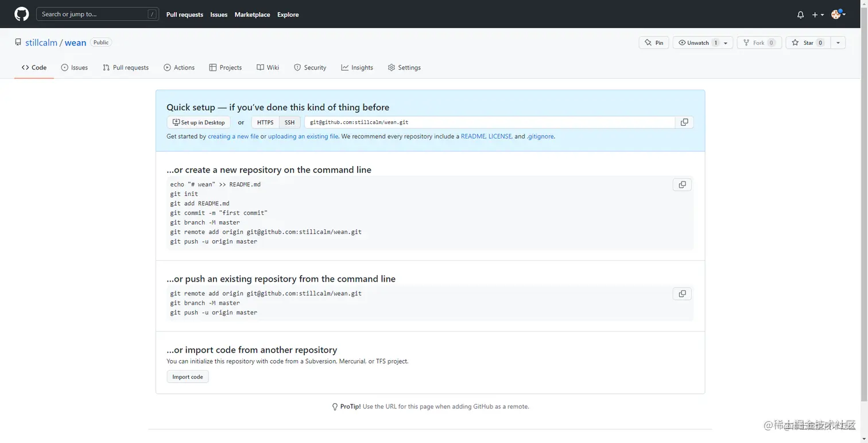Viewport: 868px width, 443px height.
Task: Pin this repository
Action: coord(654,43)
